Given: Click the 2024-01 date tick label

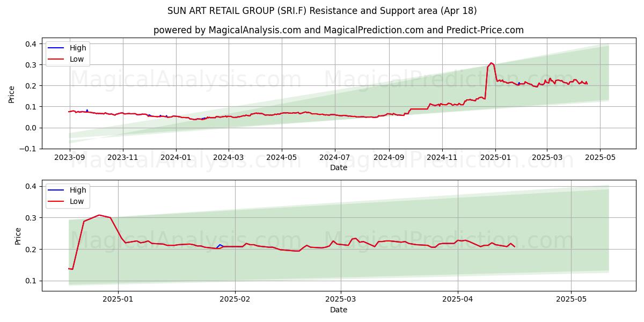Looking at the screenshot, I should 175,158.
